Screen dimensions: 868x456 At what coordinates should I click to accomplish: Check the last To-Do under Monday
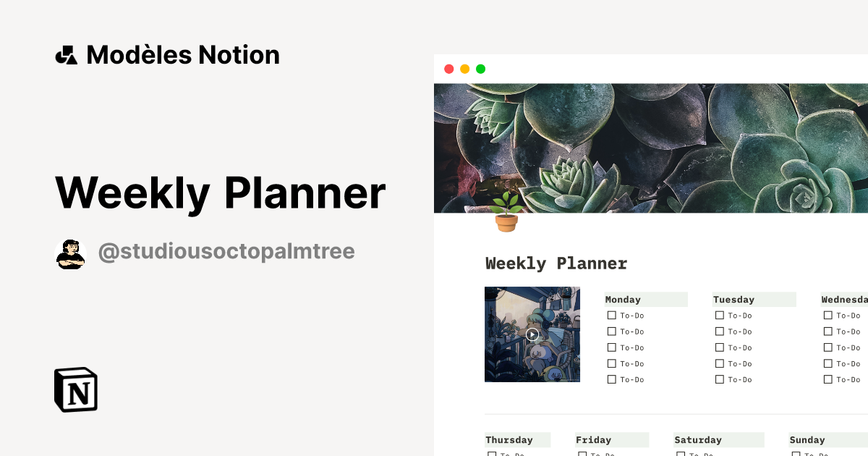pyautogui.click(x=611, y=379)
